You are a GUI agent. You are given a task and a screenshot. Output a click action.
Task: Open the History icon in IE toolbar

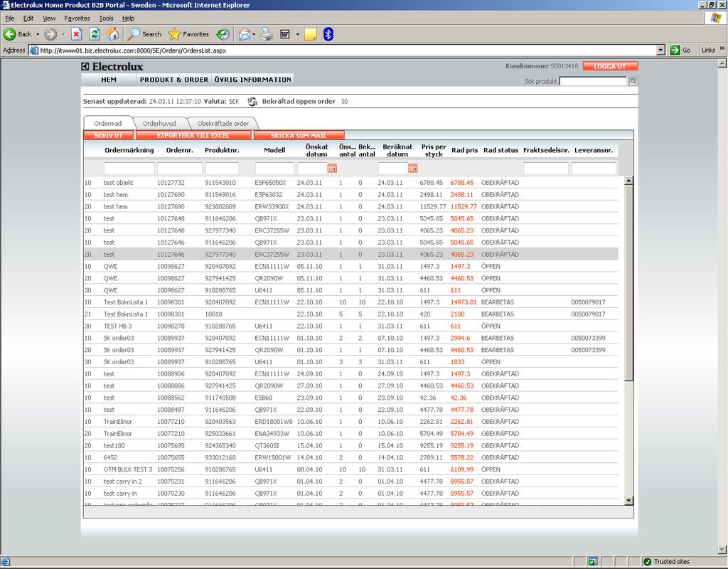pyautogui.click(x=223, y=34)
